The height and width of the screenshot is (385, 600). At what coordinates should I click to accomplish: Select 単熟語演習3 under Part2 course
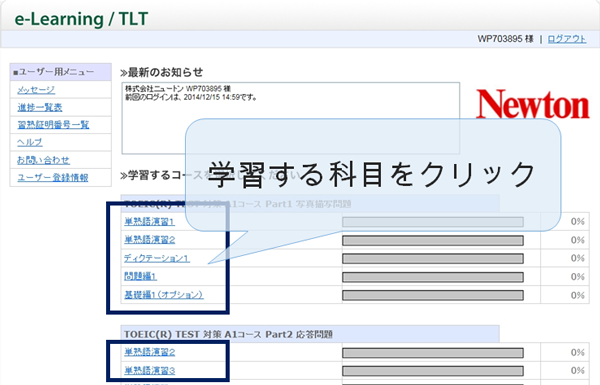(x=150, y=370)
